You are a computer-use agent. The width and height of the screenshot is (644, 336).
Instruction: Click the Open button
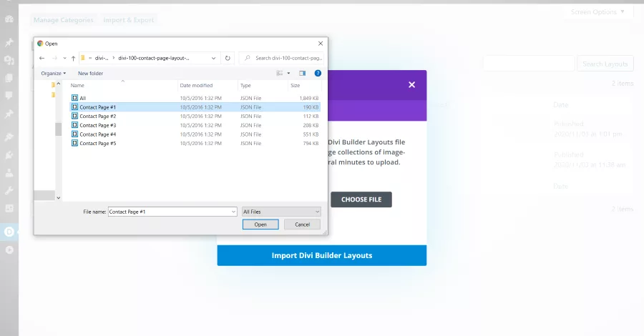pyautogui.click(x=260, y=224)
